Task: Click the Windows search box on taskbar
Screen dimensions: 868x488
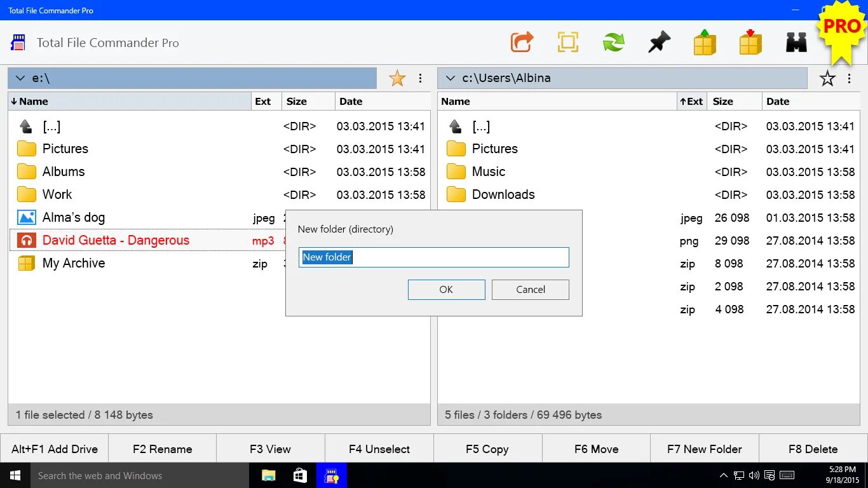Action: click(x=140, y=475)
